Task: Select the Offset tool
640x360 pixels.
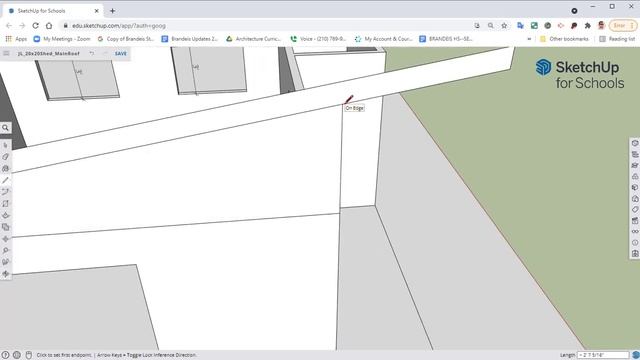Action: [x=5, y=227]
